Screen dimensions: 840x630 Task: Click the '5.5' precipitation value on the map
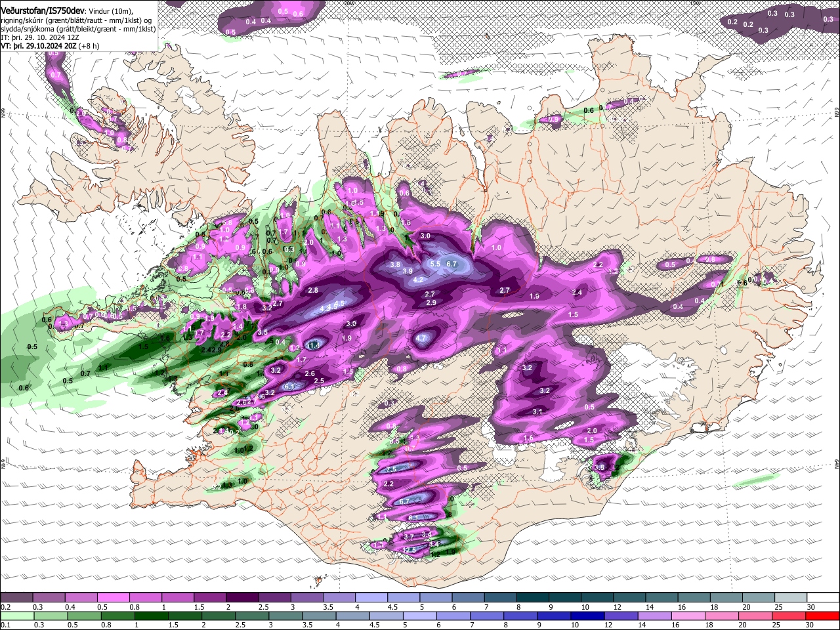click(x=435, y=264)
